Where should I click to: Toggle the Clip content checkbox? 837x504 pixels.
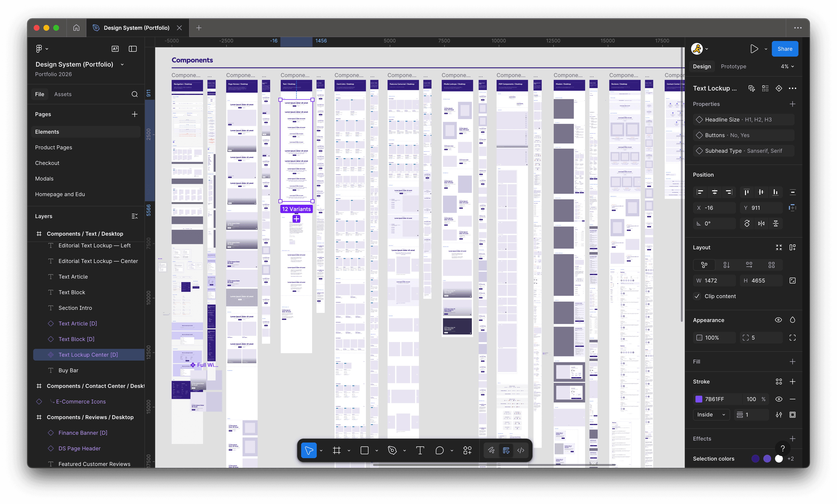point(697,296)
